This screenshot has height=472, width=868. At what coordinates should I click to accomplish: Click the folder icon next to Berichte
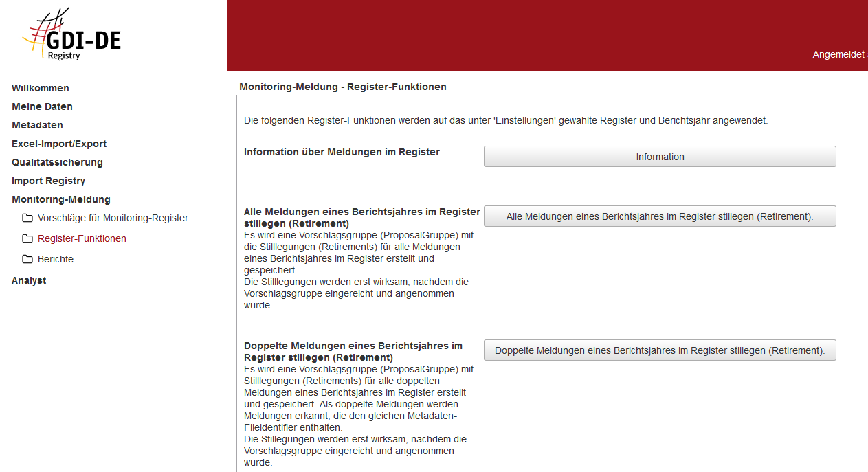(x=27, y=260)
